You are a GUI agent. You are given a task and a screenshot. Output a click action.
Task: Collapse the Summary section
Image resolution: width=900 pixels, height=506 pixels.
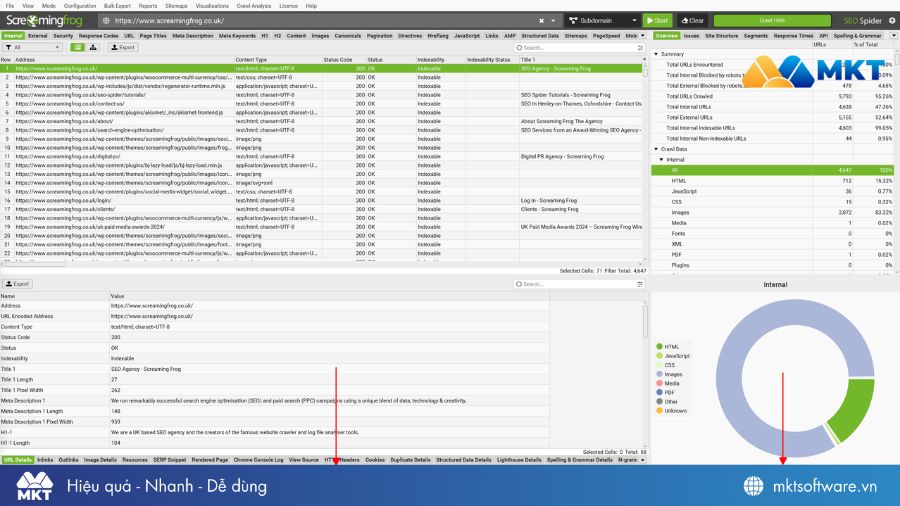(657, 54)
